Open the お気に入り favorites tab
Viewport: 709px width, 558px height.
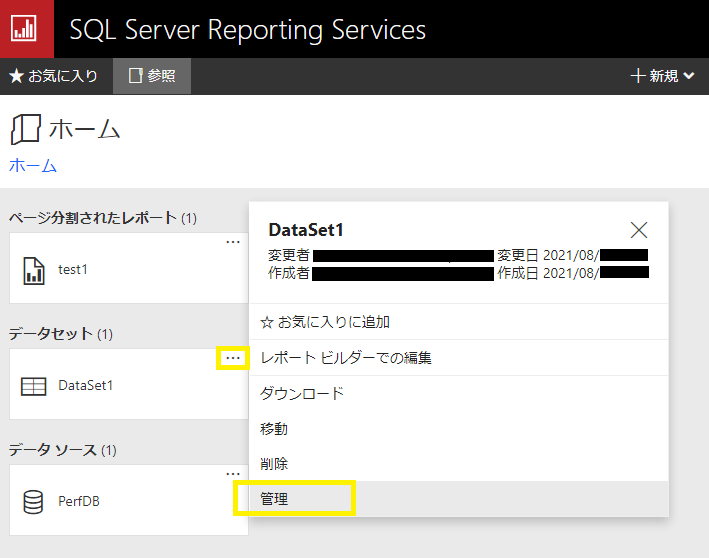click(x=54, y=76)
